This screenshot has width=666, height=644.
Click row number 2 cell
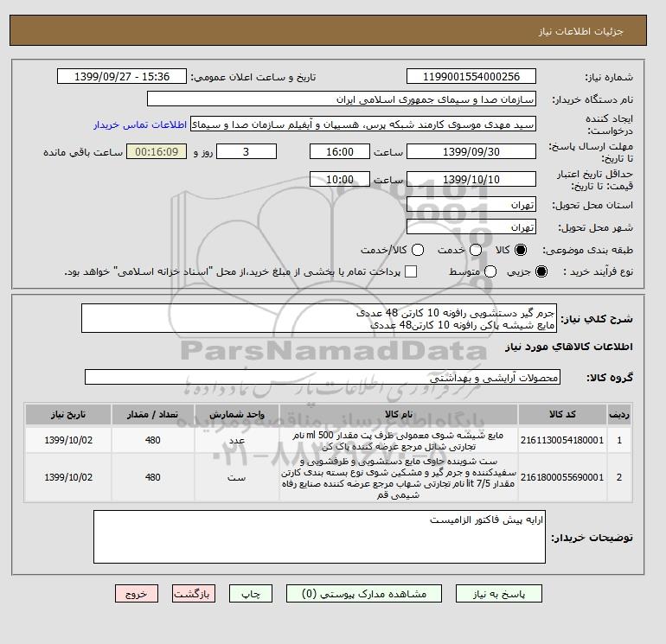click(x=619, y=477)
